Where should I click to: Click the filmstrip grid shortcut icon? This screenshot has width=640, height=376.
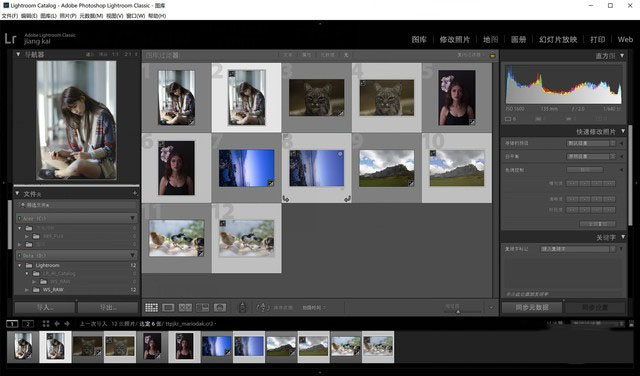click(x=46, y=324)
